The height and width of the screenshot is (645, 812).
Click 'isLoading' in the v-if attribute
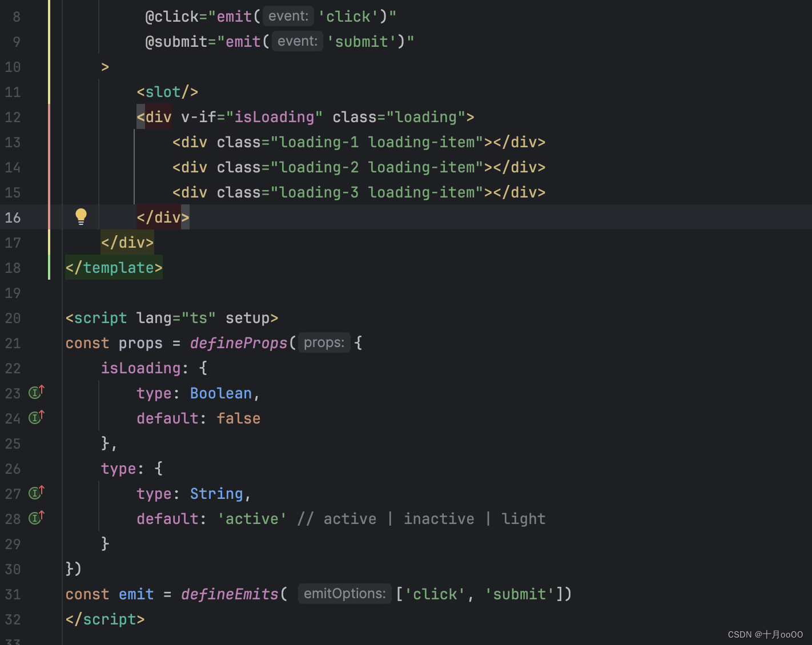coord(275,117)
